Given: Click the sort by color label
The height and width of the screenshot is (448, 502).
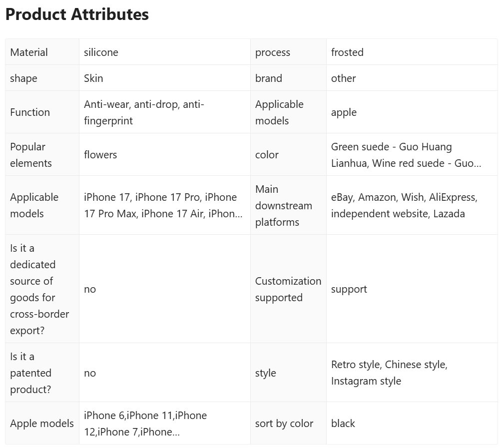Looking at the screenshot, I should (284, 424).
